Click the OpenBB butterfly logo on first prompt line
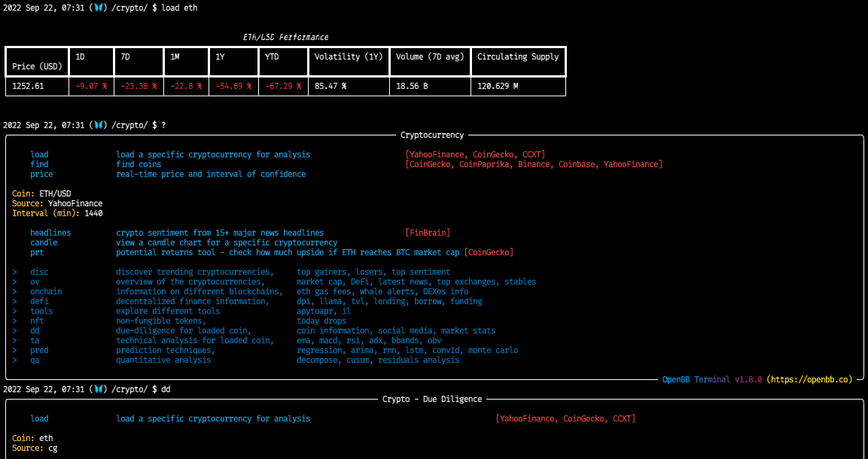Image resolution: width=868 pixels, height=459 pixels. pyautogui.click(x=99, y=8)
